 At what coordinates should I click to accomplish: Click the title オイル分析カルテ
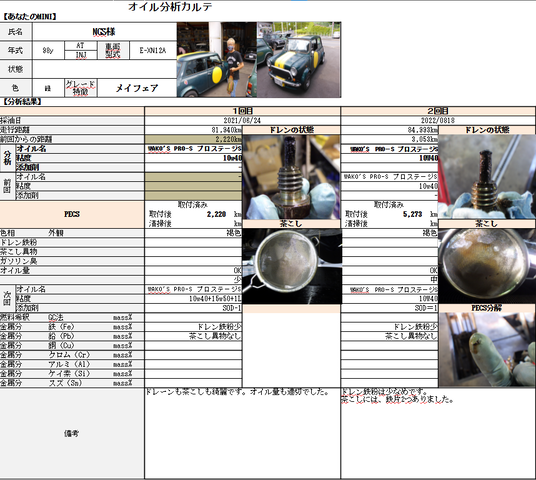(x=170, y=7)
